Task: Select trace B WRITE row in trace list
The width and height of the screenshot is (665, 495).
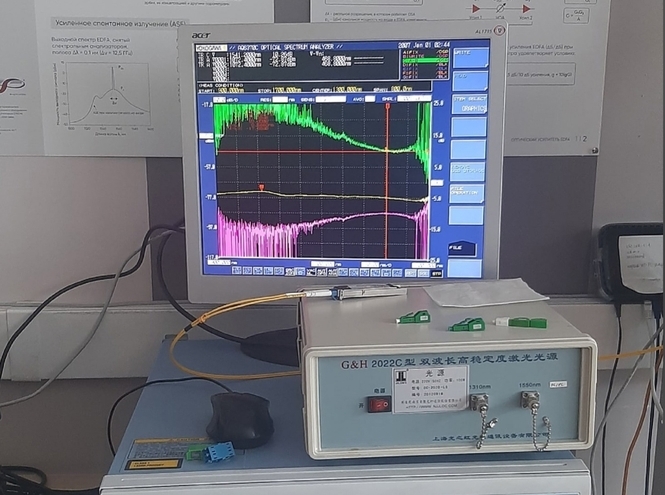Action: pos(425,56)
